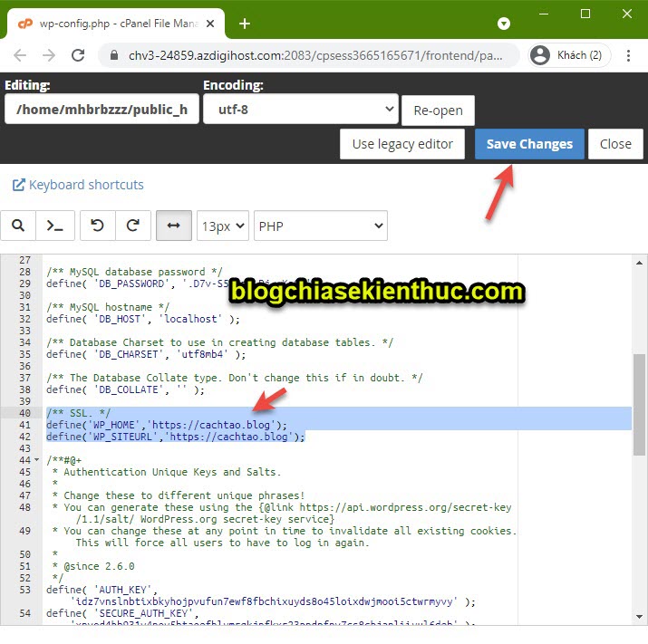Click the cPanel favicon on the tab

[25, 24]
